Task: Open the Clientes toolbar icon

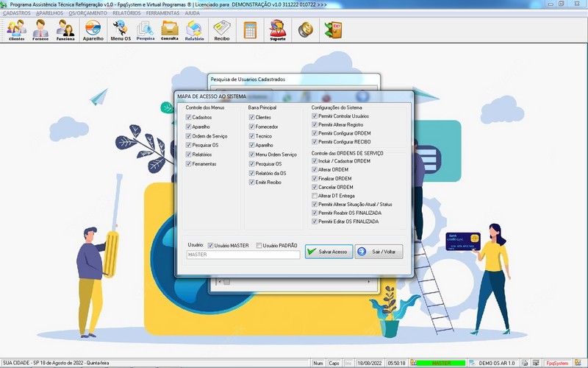Action: click(16, 29)
